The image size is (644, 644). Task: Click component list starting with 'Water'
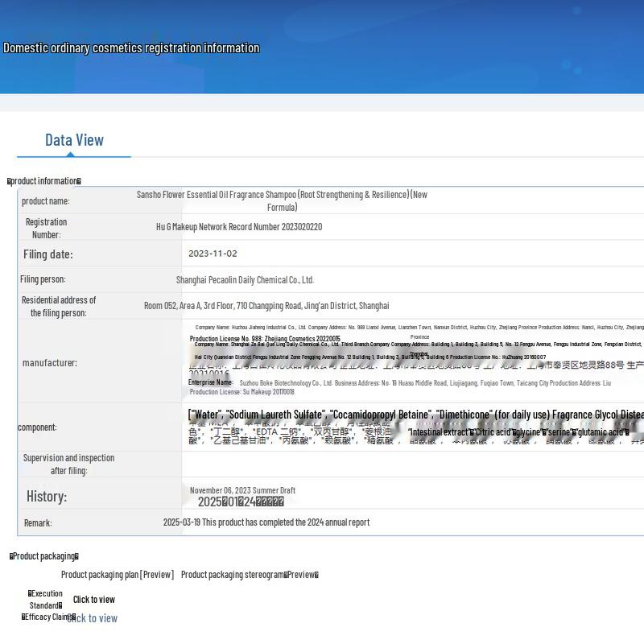tap(415, 415)
